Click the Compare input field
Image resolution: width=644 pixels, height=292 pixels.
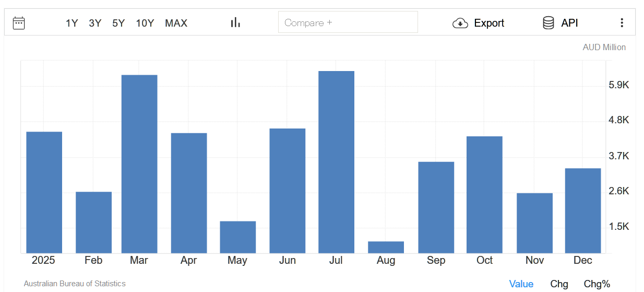click(x=348, y=22)
